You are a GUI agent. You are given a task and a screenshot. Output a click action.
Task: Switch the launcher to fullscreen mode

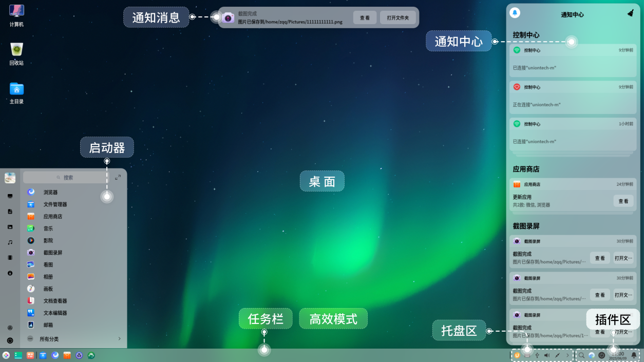pyautogui.click(x=118, y=177)
